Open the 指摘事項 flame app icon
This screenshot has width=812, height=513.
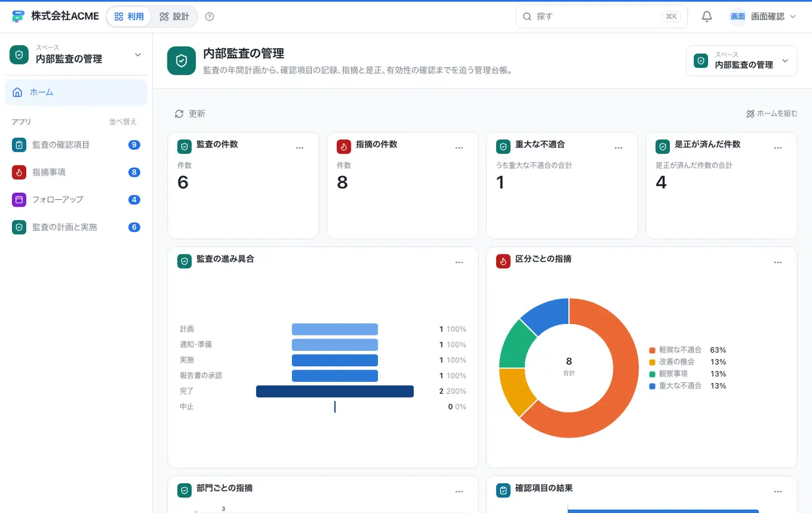pos(19,172)
